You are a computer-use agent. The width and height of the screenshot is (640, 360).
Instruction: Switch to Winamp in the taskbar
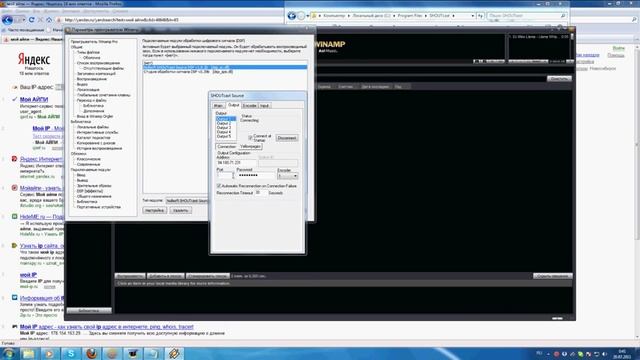pyautogui.click(x=174, y=353)
